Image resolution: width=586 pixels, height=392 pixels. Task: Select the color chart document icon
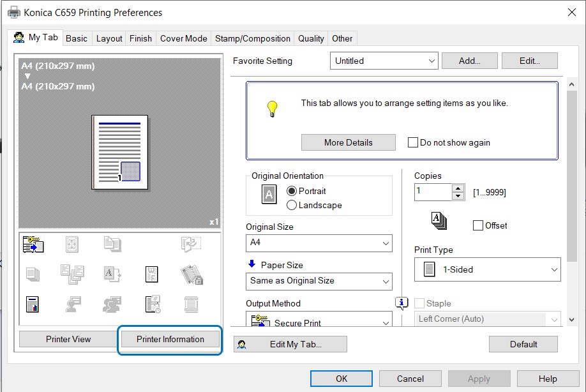[x=33, y=304]
